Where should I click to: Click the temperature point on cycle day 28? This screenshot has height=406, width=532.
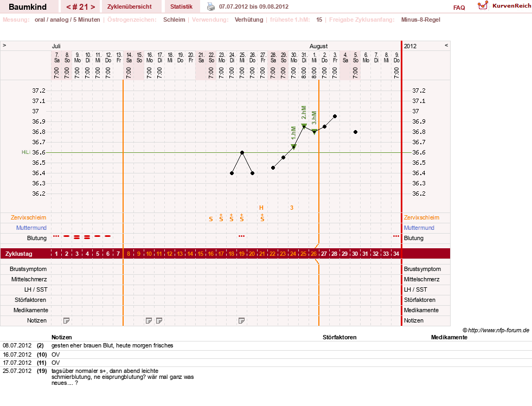(x=335, y=117)
